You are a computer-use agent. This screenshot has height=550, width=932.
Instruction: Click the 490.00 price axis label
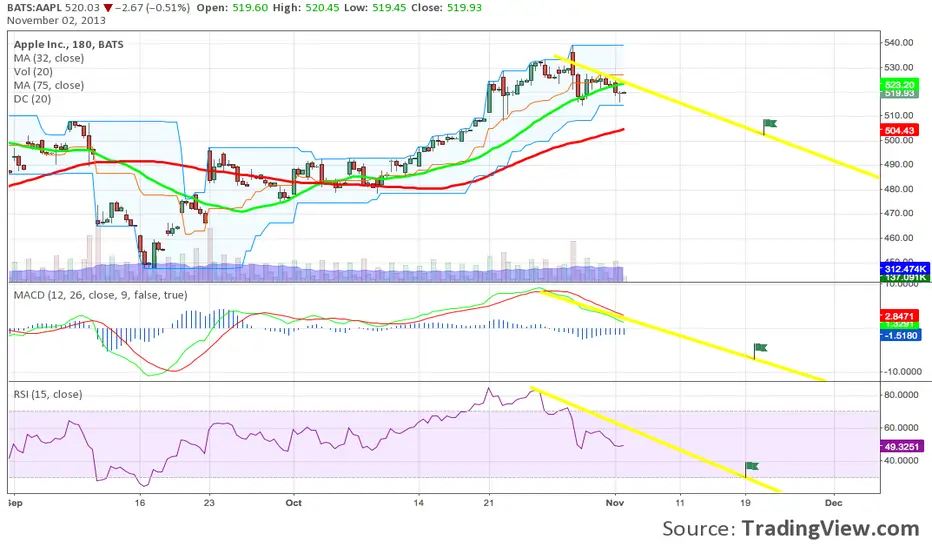899,164
